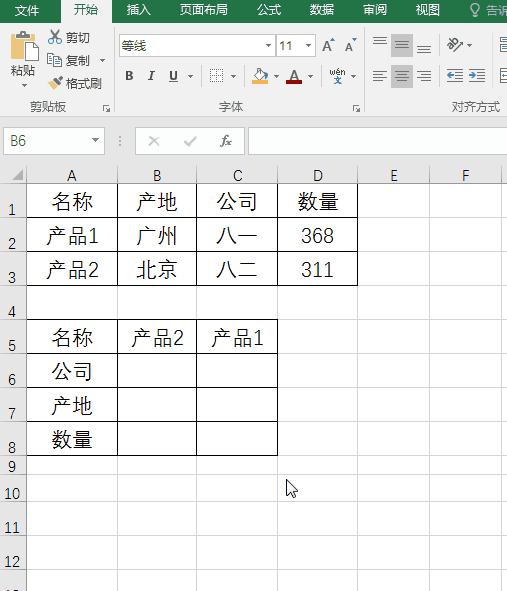Click the Select All corner triangle
The height and width of the screenshot is (591, 507).
pos(17,175)
